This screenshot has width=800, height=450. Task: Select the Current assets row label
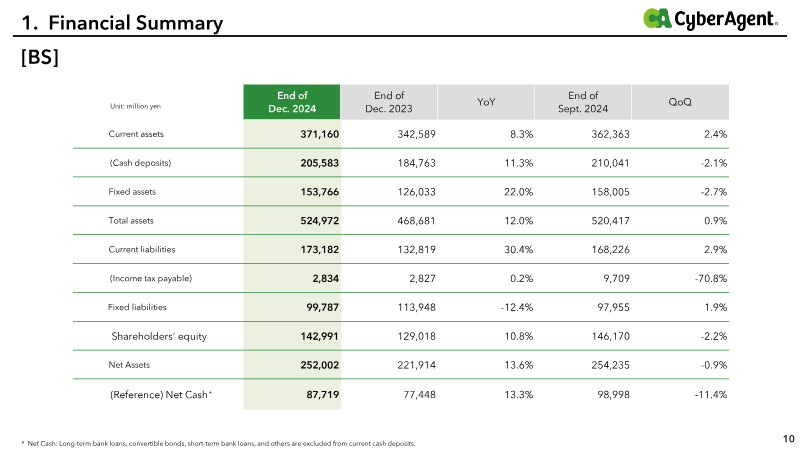point(136,134)
